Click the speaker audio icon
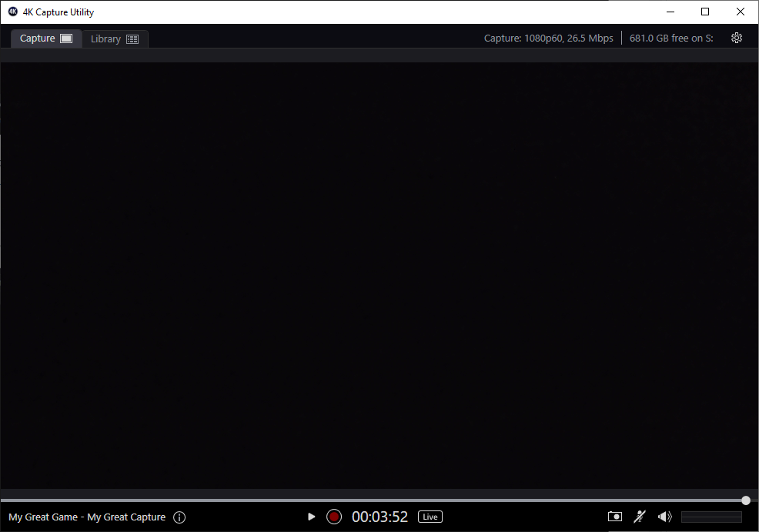 pyautogui.click(x=664, y=517)
